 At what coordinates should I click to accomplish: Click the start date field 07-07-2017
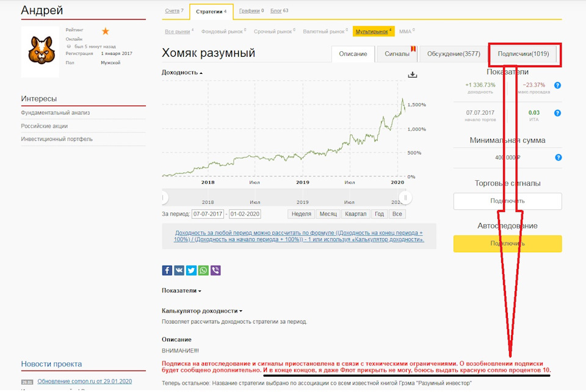coord(208,214)
